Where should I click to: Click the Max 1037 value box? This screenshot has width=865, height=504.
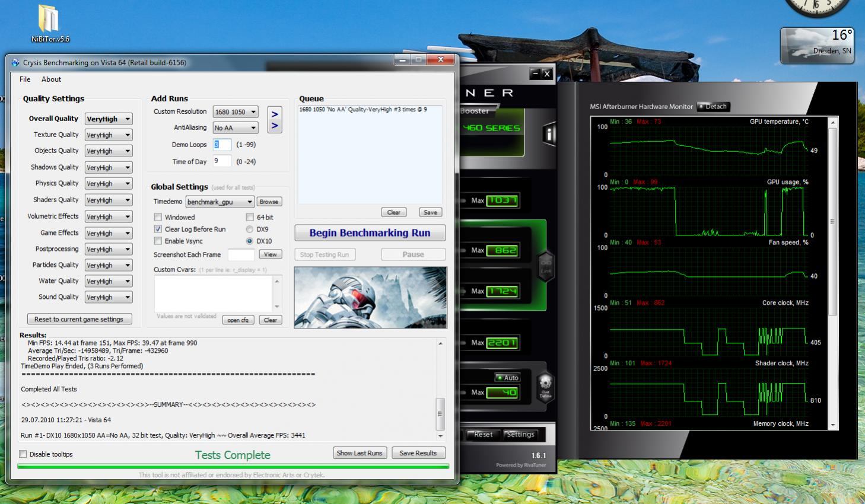(502, 200)
